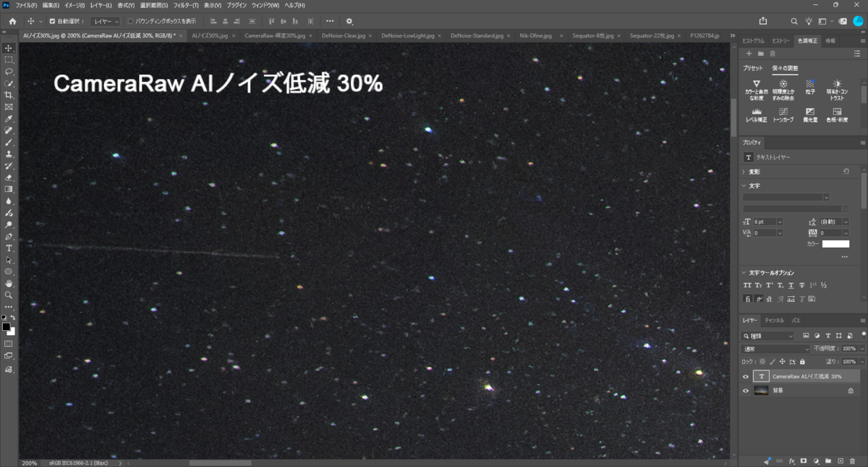Screen dimensions: 868x467
Task: Switch to the チャンネル panel tab
Action: click(x=773, y=320)
